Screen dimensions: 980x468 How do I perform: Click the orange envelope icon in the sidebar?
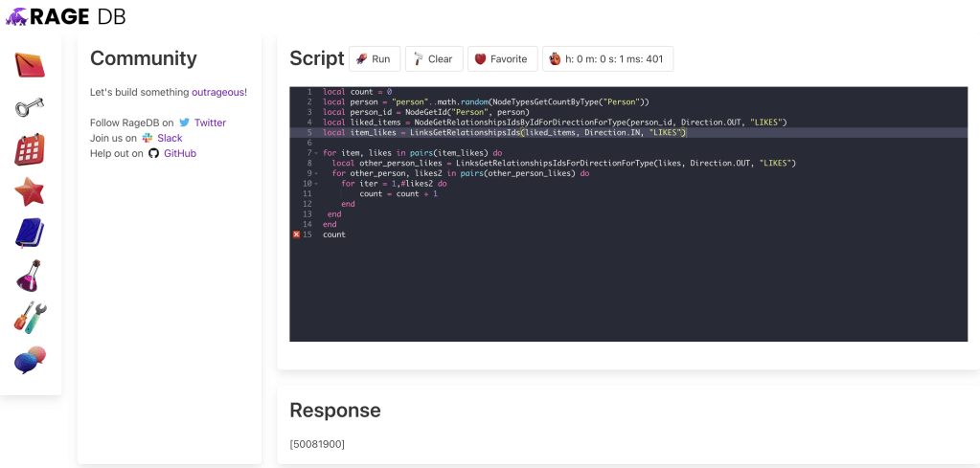[30, 65]
